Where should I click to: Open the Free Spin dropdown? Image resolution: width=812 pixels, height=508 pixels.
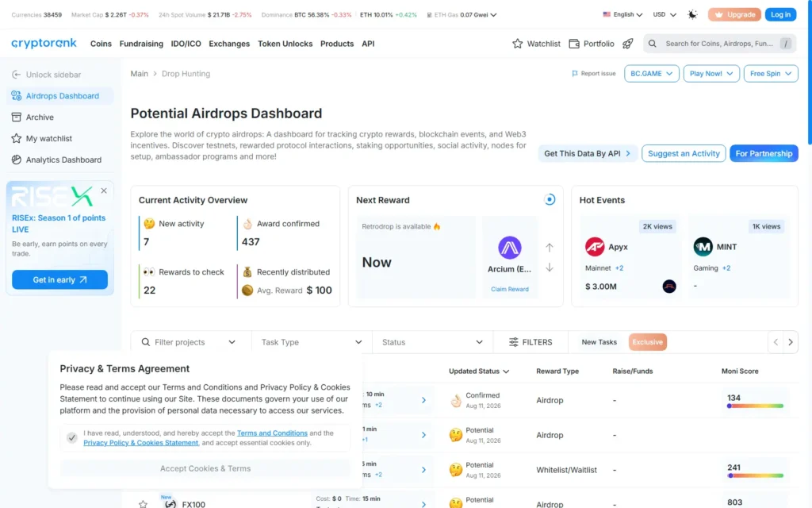pyautogui.click(x=771, y=74)
